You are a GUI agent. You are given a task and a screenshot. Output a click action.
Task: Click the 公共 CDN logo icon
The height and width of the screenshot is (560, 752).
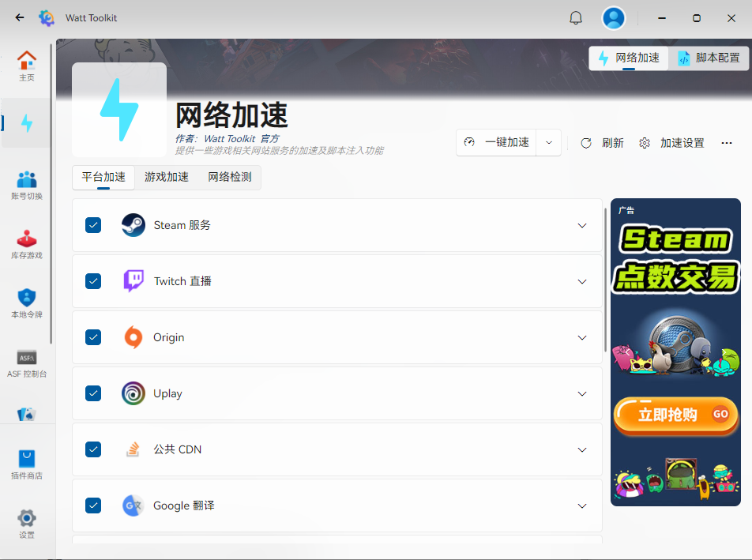click(x=133, y=449)
